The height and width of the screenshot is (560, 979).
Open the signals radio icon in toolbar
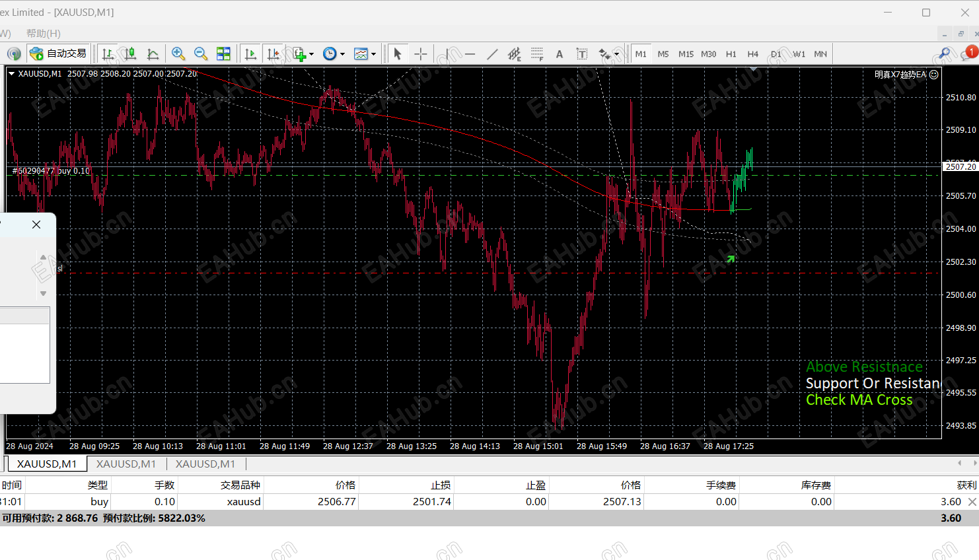tap(14, 53)
